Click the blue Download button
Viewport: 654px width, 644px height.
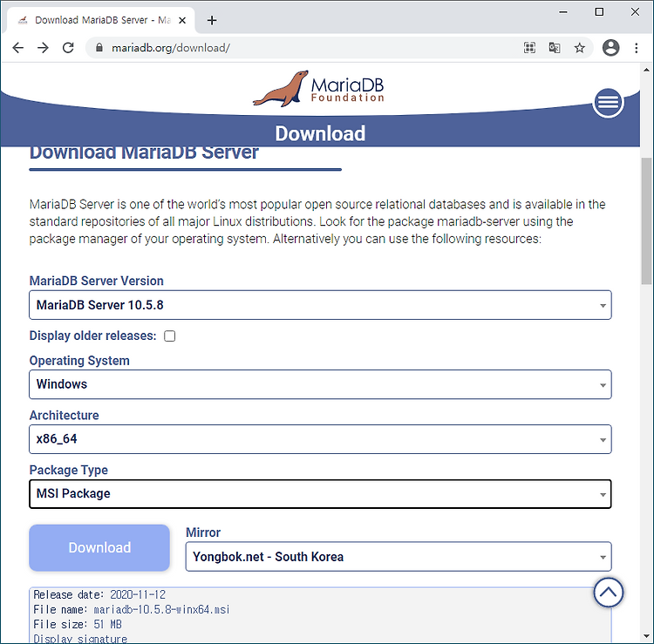(99, 548)
